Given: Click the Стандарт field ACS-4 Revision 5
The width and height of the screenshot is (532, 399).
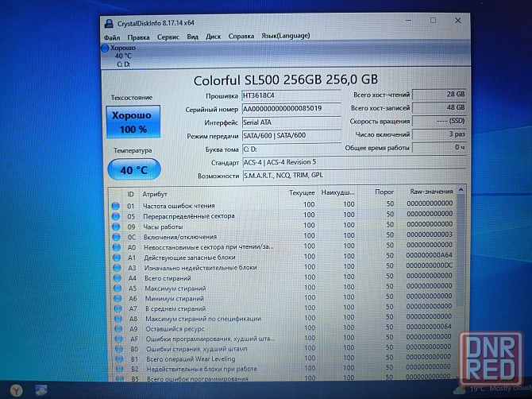Looking at the screenshot, I should pyautogui.click(x=354, y=162).
